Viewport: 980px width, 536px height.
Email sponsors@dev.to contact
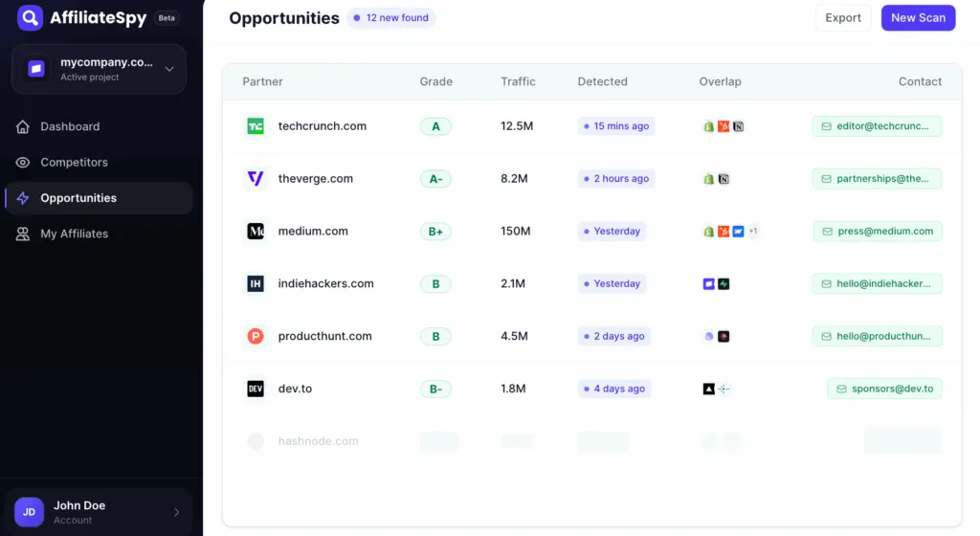(884, 389)
